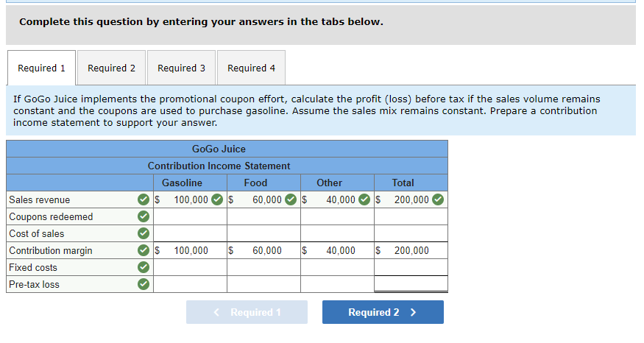Viewport: 644px width, 343px height.
Task: Click the Contribution Income Statement heading
Action: point(219,166)
